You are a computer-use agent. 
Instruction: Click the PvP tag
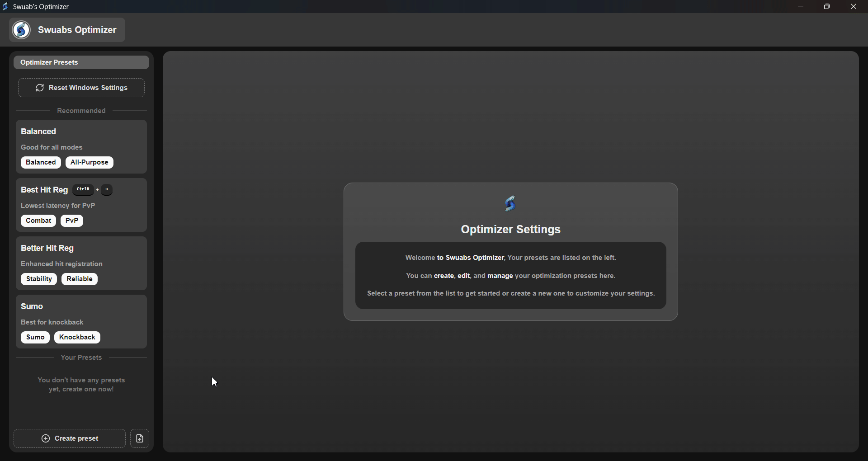[72, 221]
